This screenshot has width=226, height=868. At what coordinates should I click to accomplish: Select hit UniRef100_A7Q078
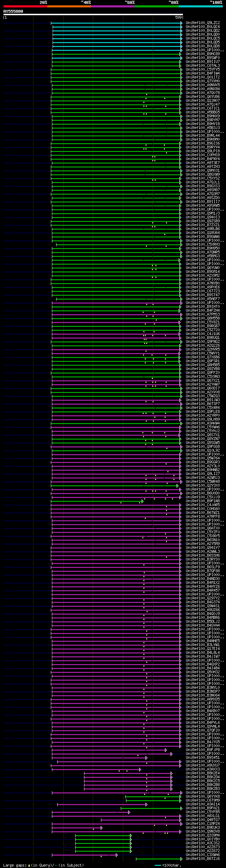(203, 93)
